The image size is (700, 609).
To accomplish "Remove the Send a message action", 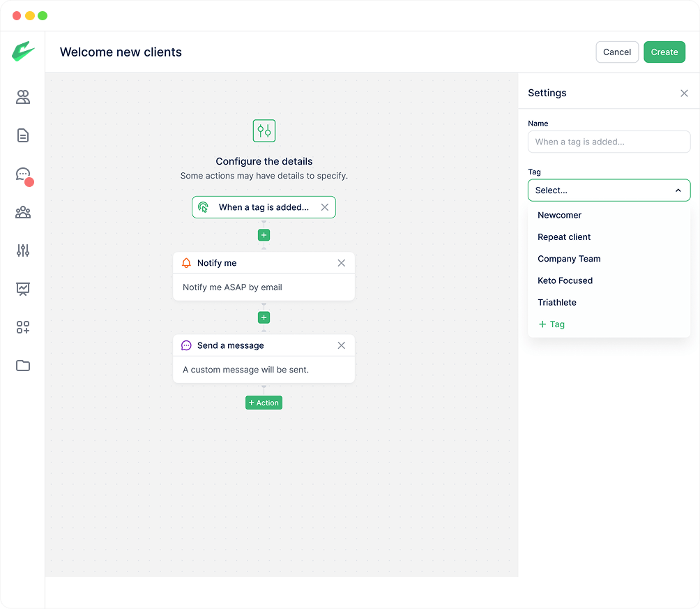I will [x=341, y=345].
